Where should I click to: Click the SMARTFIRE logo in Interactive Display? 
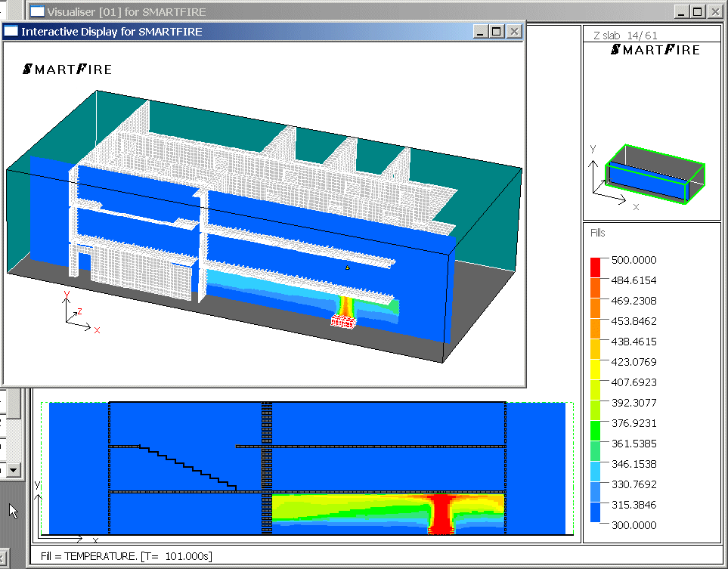point(67,70)
